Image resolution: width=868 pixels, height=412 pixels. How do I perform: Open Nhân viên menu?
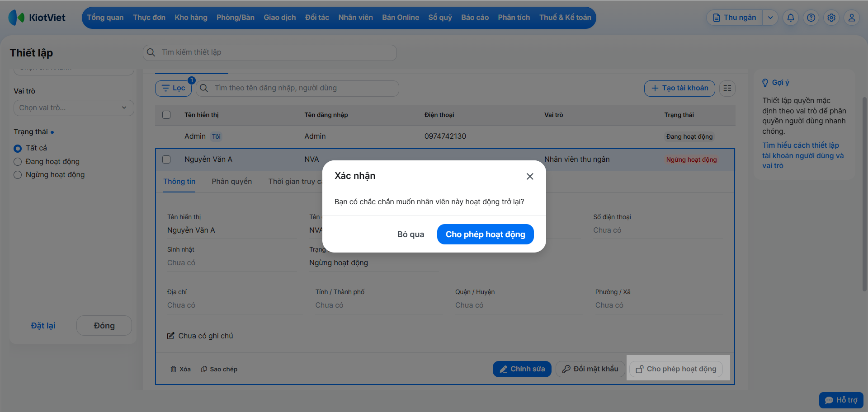click(355, 18)
